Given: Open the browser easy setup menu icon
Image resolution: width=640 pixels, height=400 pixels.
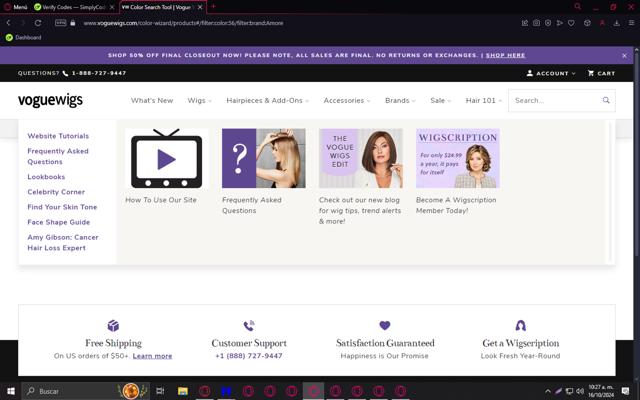Looking at the screenshot, I should pyautogui.click(x=631, y=23).
